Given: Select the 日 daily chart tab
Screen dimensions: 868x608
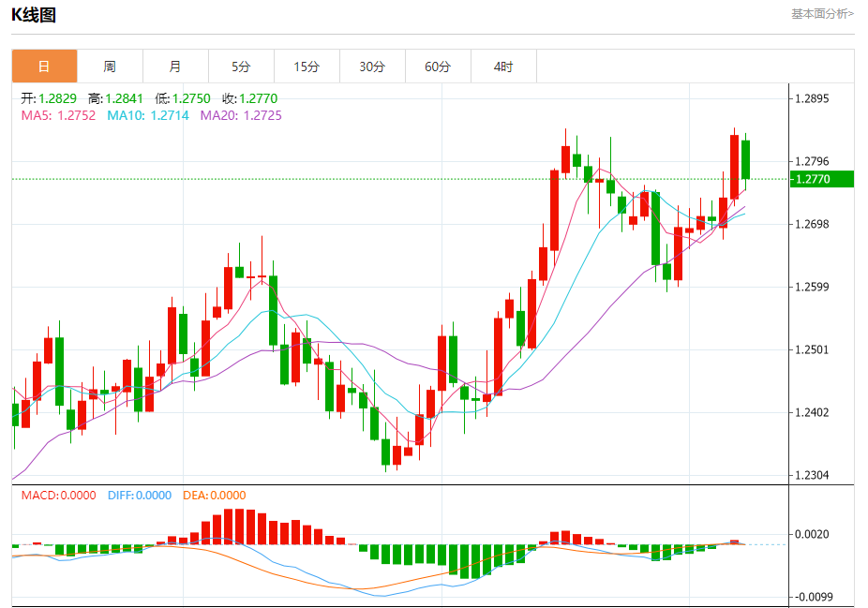Looking at the screenshot, I should [44, 67].
